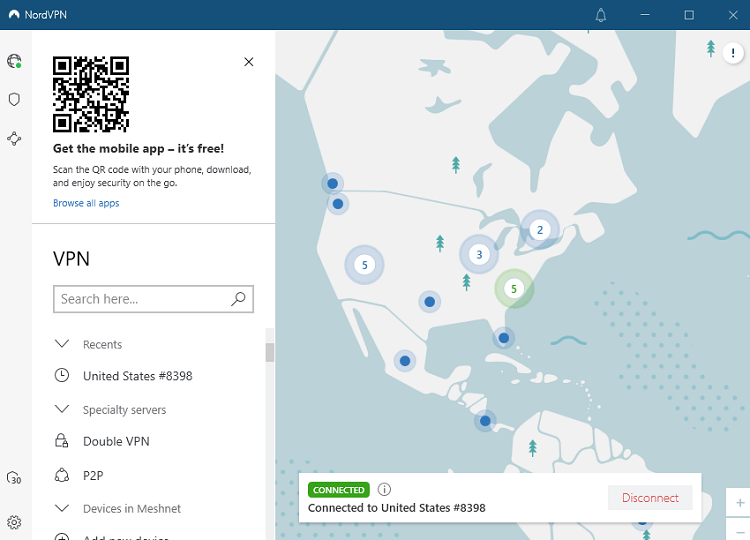The height and width of the screenshot is (540, 750).
Task: Select recent server United States #8398
Action: tap(138, 376)
